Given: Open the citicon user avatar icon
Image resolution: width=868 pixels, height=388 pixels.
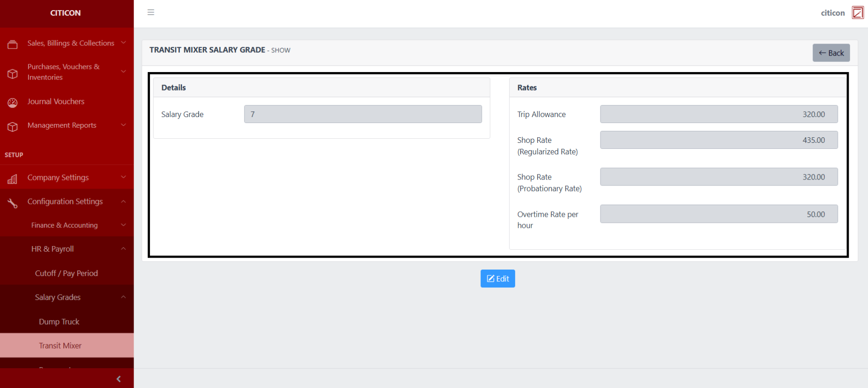Looking at the screenshot, I should [x=857, y=13].
